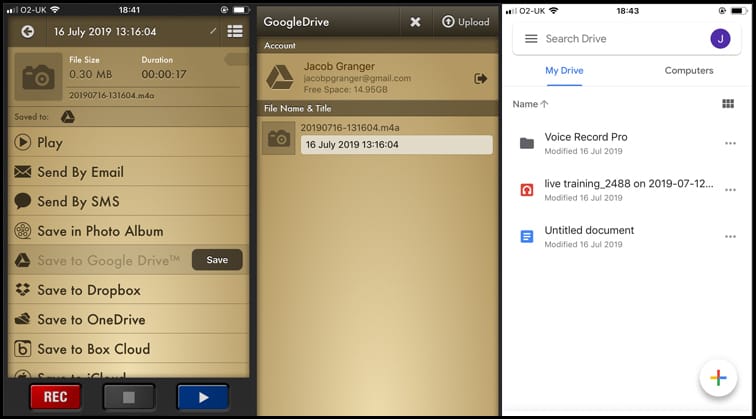
Task: Tap battery icon in Drive status bar
Action: 737,11
